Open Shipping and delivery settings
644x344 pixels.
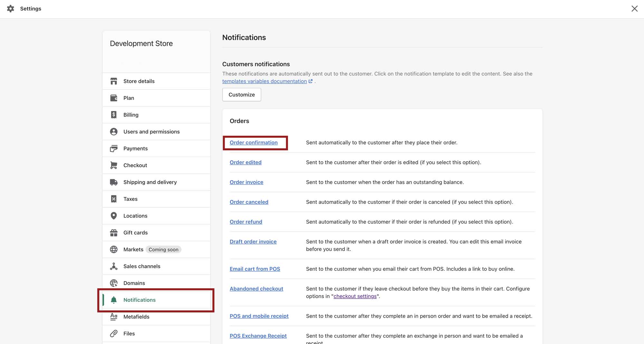click(x=156, y=182)
